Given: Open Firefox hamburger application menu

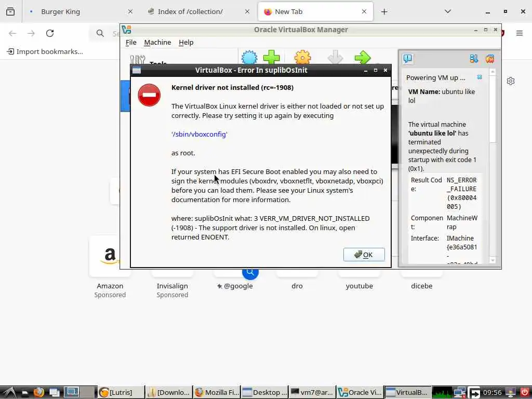Looking at the screenshot, I should point(520,33).
